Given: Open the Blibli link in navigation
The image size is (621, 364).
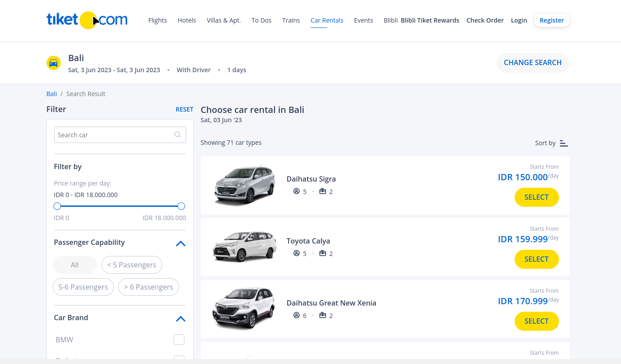Looking at the screenshot, I should tap(391, 20).
